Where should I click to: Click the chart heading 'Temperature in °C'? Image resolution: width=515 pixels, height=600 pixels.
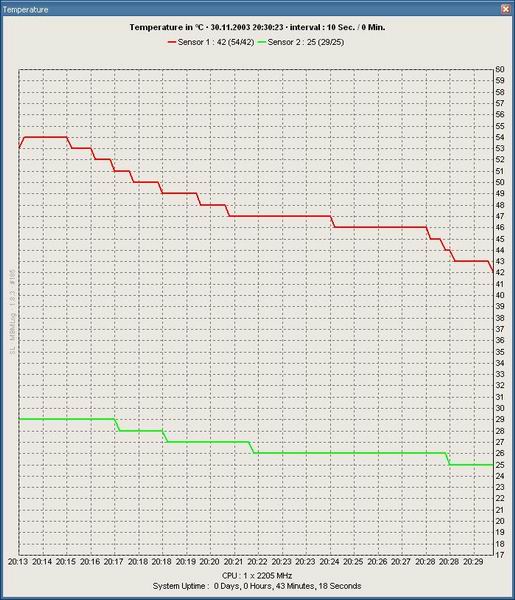pos(166,27)
